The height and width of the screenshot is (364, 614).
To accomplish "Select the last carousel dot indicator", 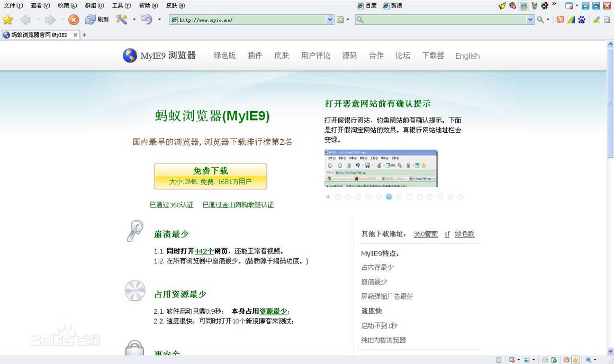I will (460, 197).
